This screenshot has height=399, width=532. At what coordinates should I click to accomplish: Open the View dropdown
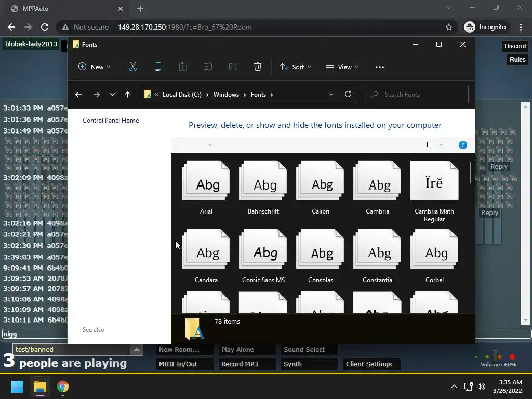pyautogui.click(x=342, y=67)
